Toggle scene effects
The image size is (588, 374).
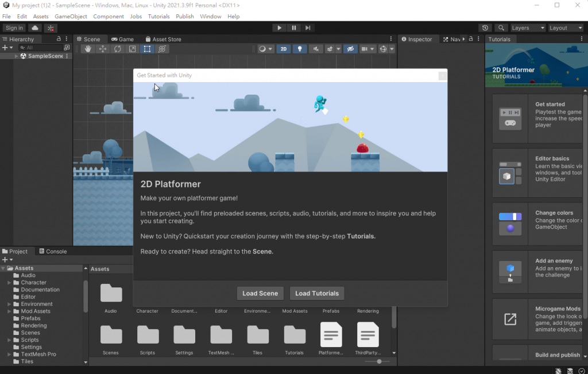(330, 49)
